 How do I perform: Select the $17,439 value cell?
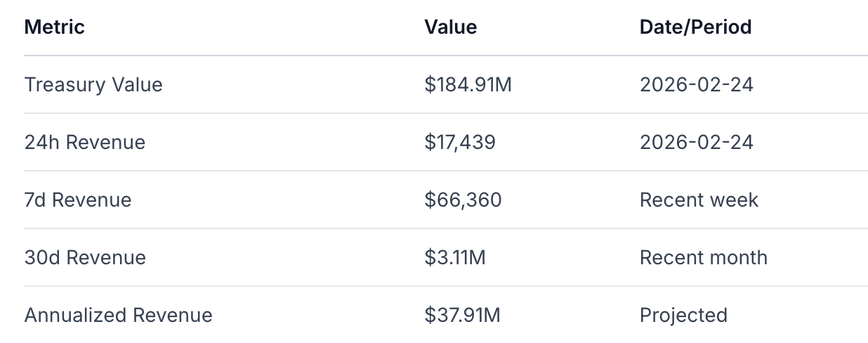point(460,143)
